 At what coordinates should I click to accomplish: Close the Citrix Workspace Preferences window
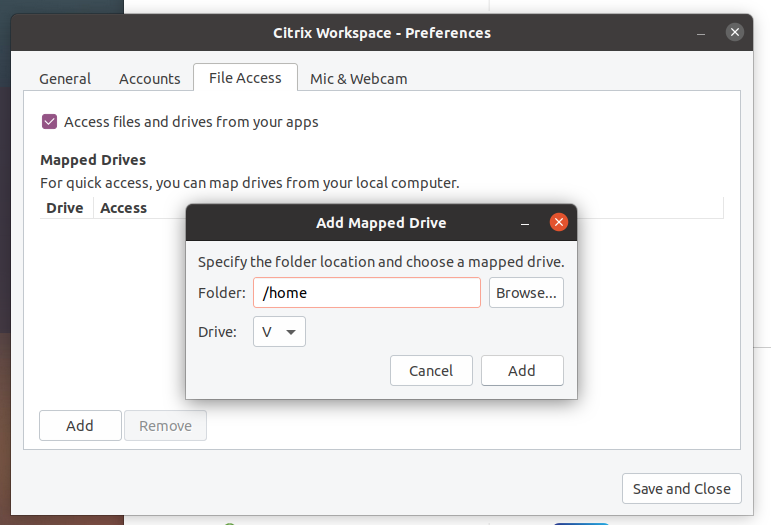[x=735, y=32]
